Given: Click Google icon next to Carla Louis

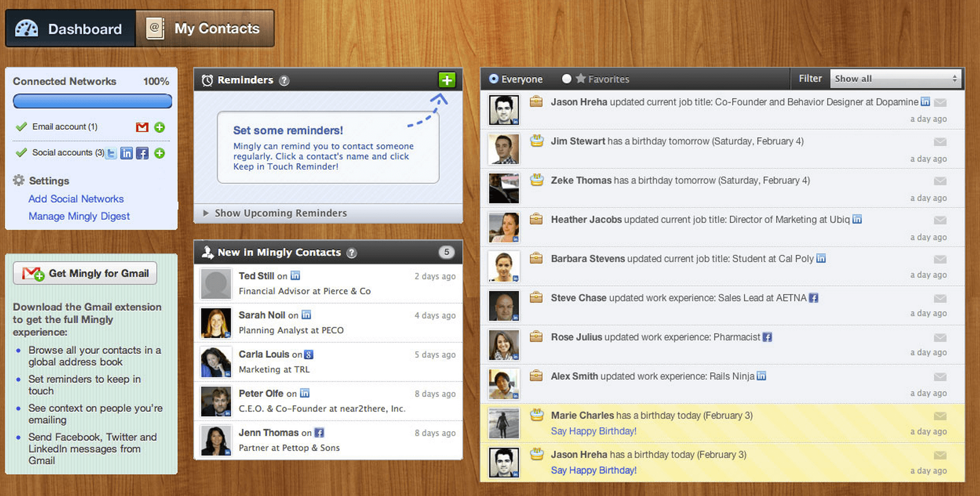Looking at the screenshot, I should [x=309, y=354].
